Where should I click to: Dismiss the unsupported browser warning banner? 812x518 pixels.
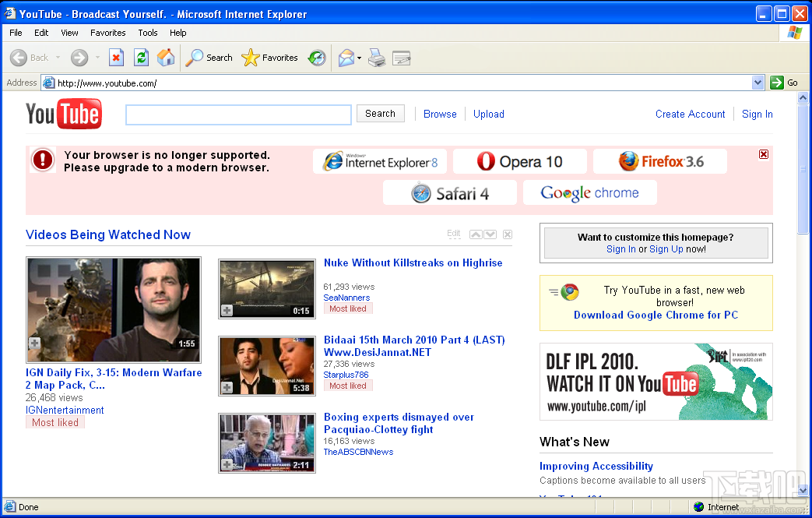[763, 154]
